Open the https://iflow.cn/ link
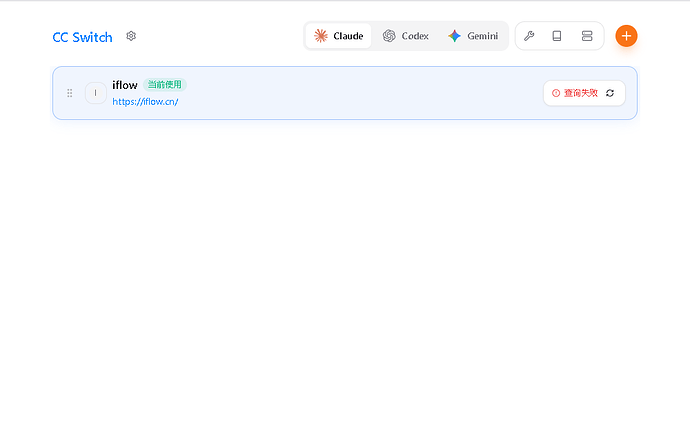The height and width of the screenshot is (448, 690). pos(145,101)
